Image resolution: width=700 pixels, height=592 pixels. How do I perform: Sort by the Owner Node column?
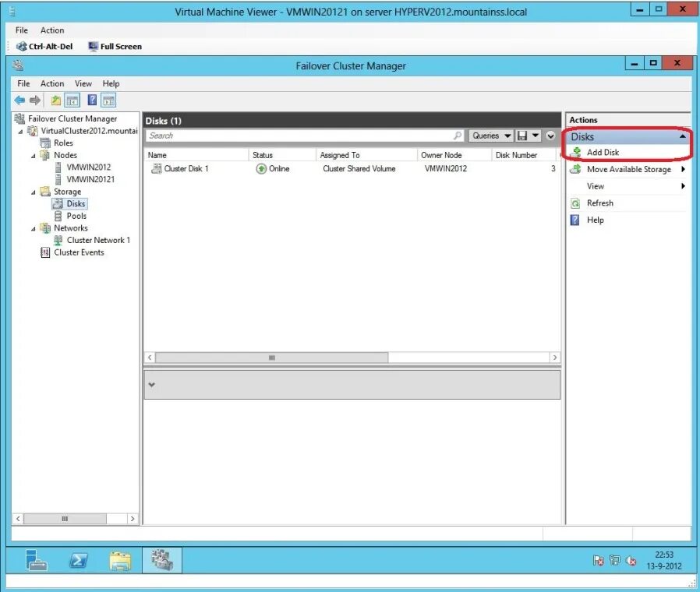[454, 155]
